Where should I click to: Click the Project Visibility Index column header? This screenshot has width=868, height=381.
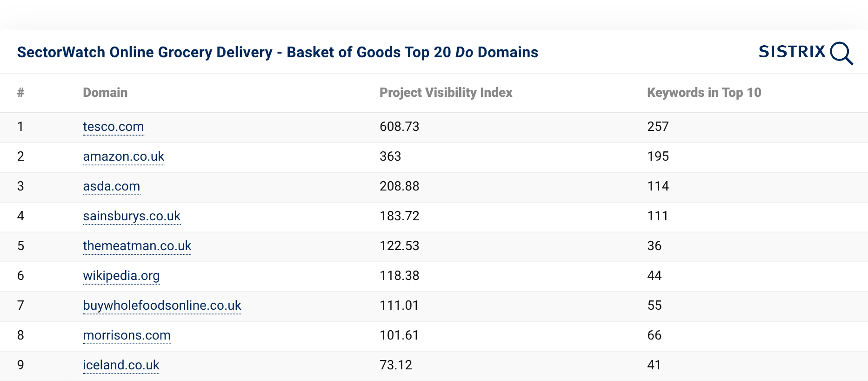click(446, 93)
